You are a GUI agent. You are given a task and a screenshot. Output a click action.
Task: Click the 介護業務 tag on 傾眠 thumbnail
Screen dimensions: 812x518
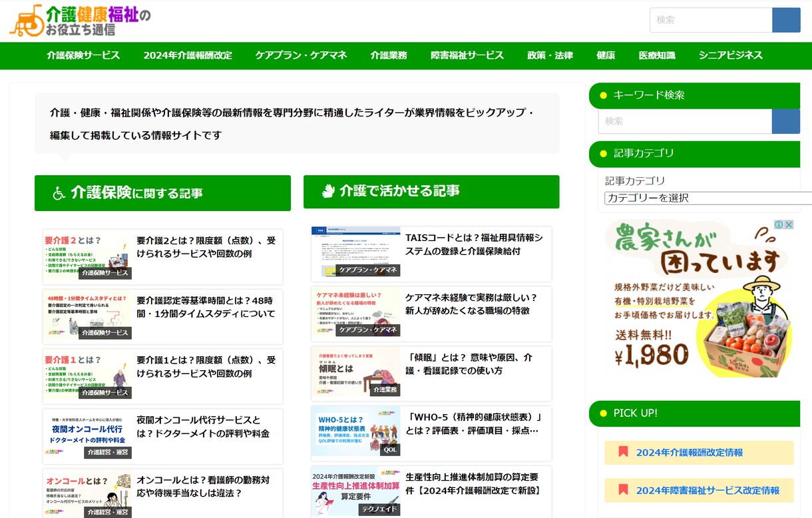pos(385,390)
